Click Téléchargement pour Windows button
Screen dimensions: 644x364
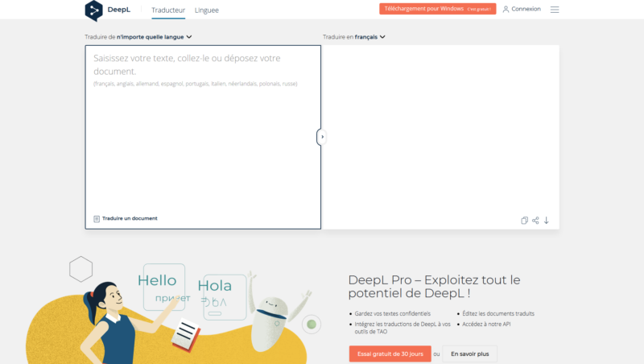coord(437,9)
